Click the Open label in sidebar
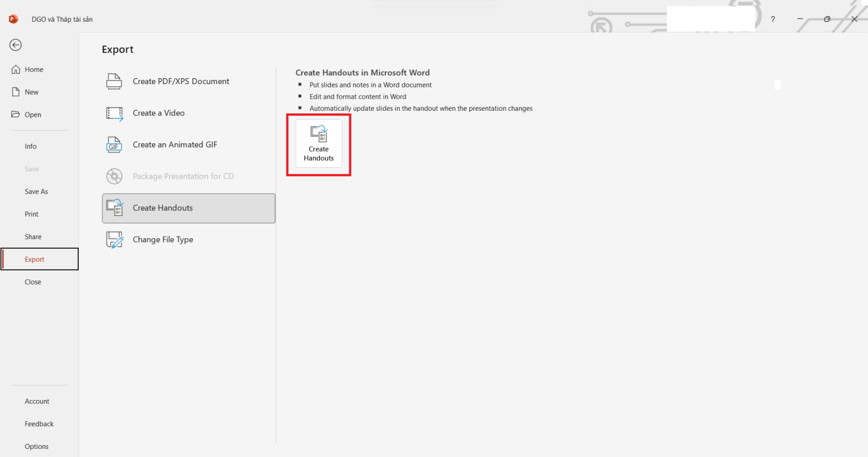The height and width of the screenshot is (457, 868). pos(33,115)
